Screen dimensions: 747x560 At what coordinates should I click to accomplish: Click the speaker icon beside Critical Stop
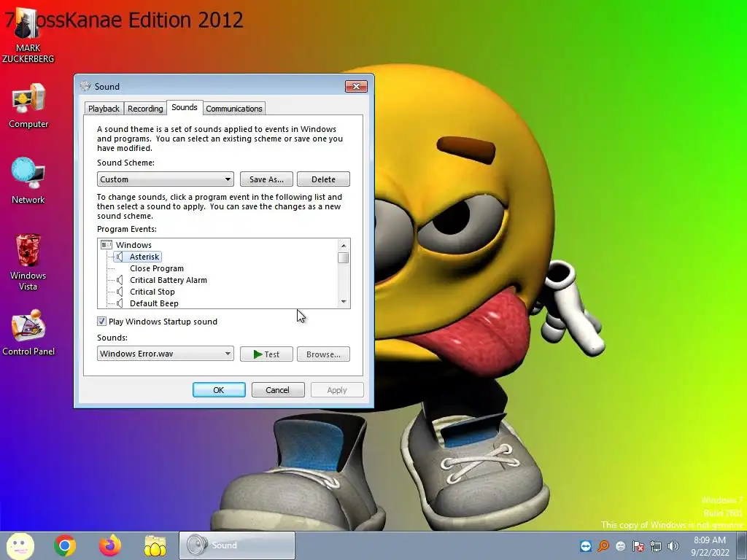[120, 292]
